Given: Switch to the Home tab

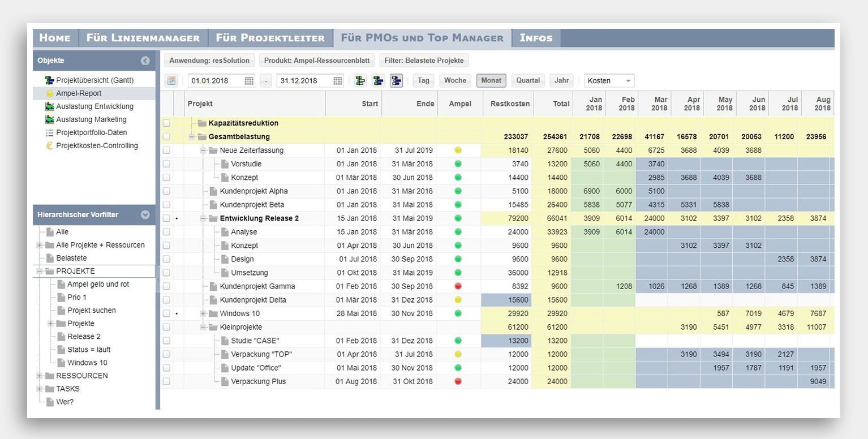Looking at the screenshot, I should click(55, 38).
